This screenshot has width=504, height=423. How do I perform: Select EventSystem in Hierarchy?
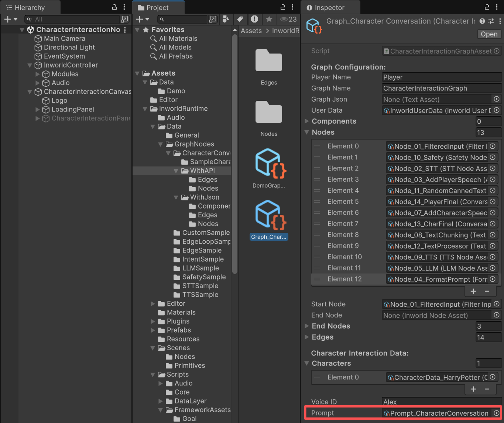coord(64,56)
